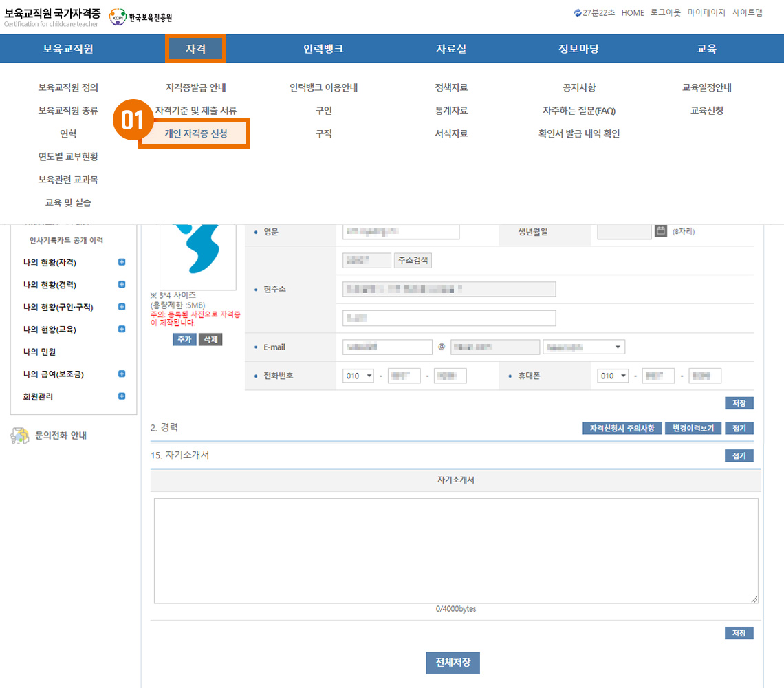Click the calendar icon beside 생년월일 field
Screen dimensions: 784x688
coord(660,231)
